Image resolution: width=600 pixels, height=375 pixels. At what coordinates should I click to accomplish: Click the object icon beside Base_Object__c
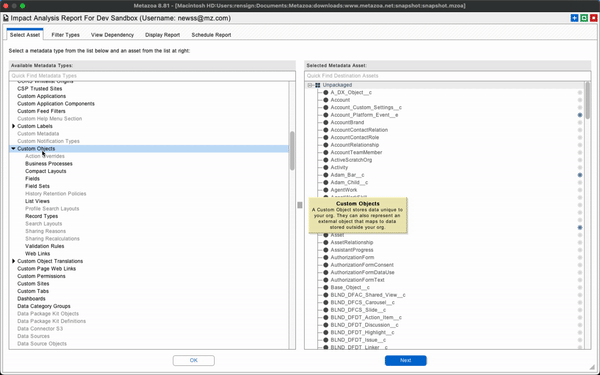pyautogui.click(x=326, y=287)
